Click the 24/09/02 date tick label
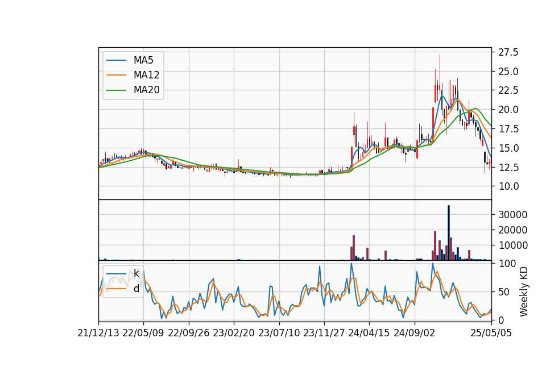 coord(415,333)
